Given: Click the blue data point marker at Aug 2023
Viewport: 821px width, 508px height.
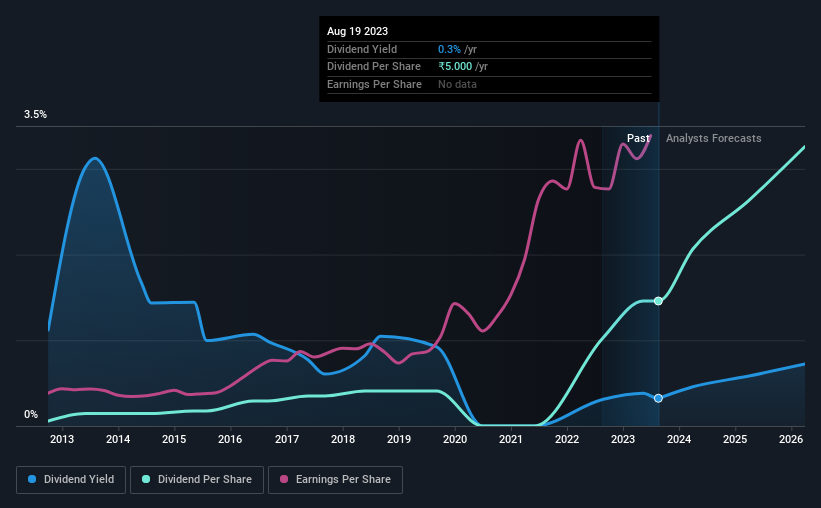Looking at the screenshot, I should (x=658, y=398).
